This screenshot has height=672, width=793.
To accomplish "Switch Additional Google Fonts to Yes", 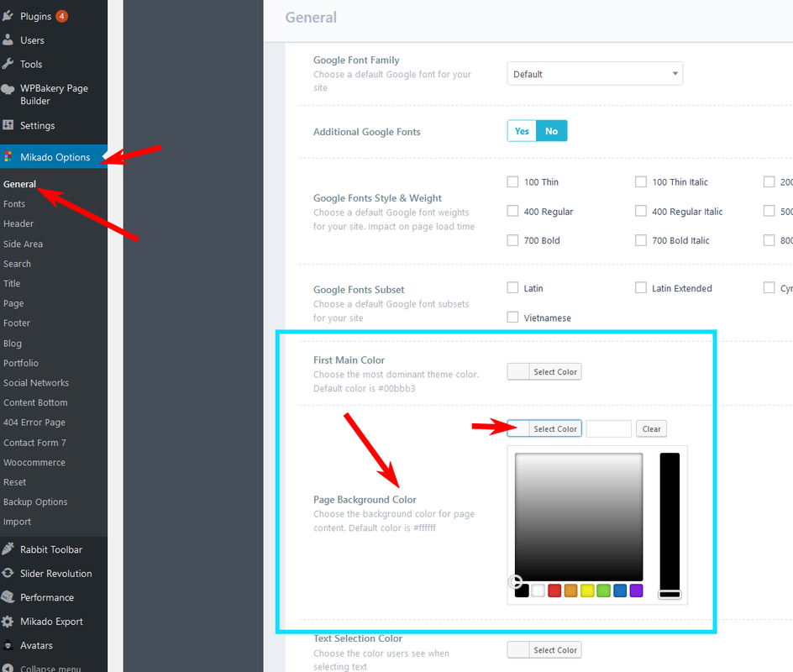I will [x=522, y=131].
